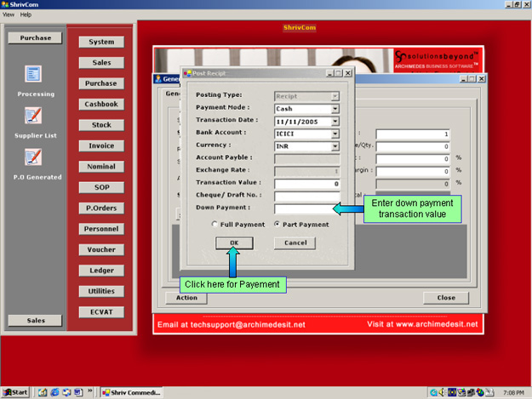Image resolution: width=532 pixels, height=399 pixels.
Task: Open the Currency dropdown arrow
Action: (335, 145)
